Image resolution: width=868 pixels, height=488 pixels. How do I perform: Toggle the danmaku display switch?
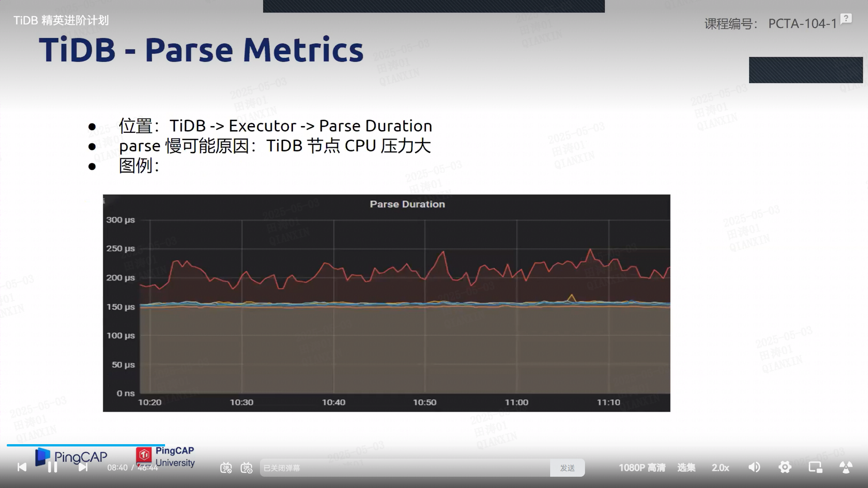tap(226, 468)
